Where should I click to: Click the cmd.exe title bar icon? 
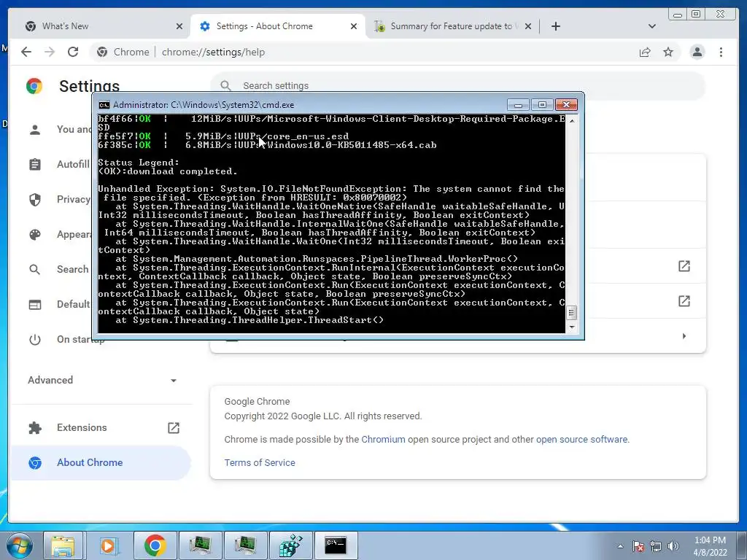104,105
